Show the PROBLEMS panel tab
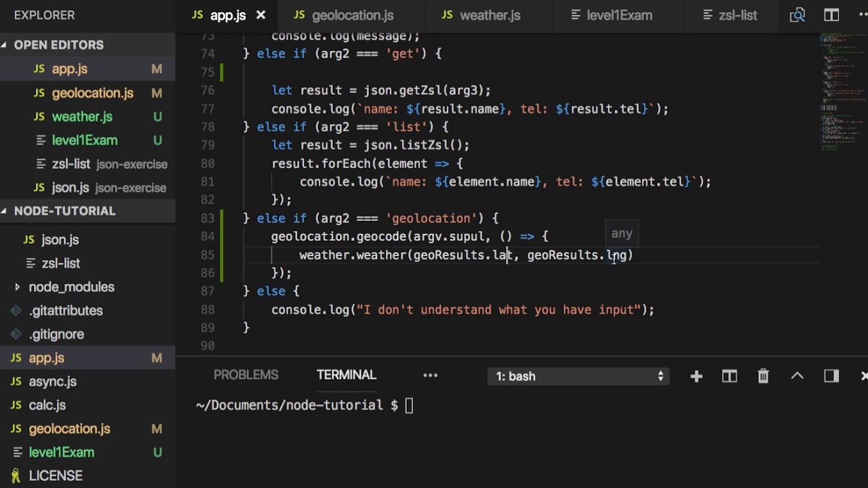 (246, 375)
